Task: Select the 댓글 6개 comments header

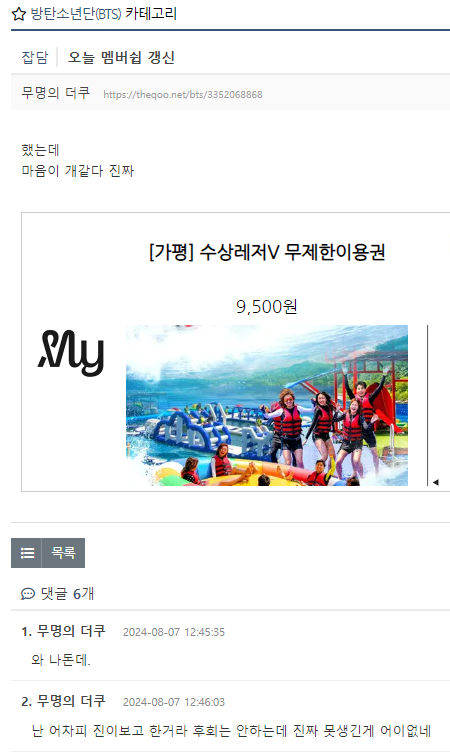Action: click(67, 594)
